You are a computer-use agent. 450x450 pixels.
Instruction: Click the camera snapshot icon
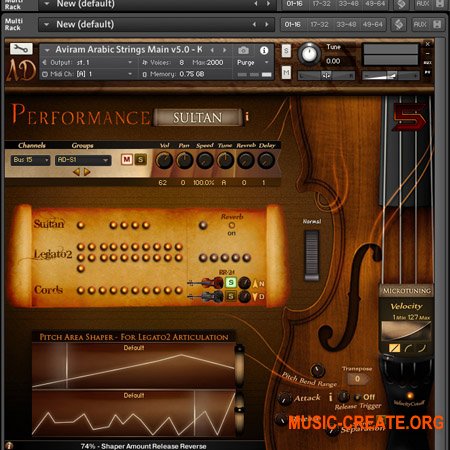click(x=243, y=50)
